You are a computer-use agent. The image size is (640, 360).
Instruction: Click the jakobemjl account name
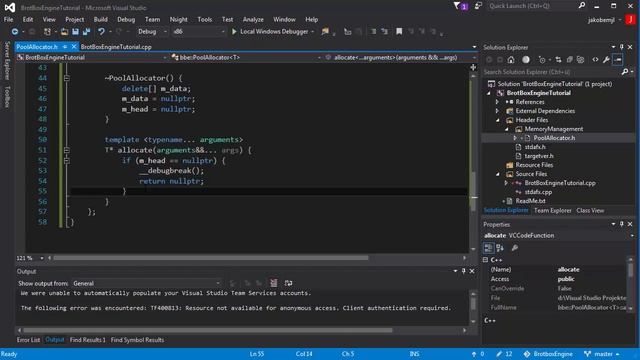coord(601,20)
